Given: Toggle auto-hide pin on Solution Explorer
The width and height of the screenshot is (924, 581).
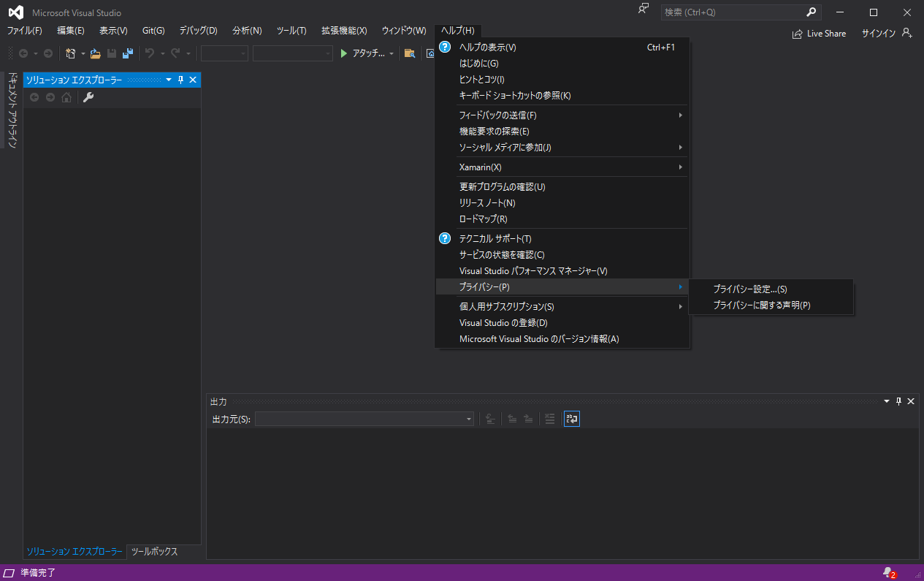Looking at the screenshot, I should (180, 80).
